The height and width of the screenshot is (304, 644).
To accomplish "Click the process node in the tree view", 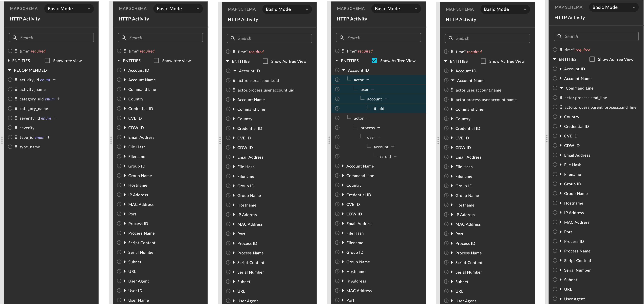I will click(367, 128).
